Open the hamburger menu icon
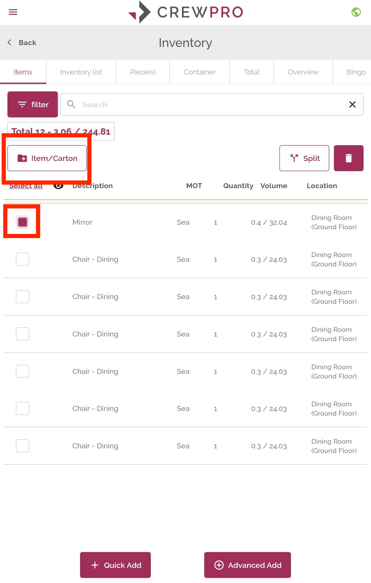The image size is (371, 583). click(13, 12)
